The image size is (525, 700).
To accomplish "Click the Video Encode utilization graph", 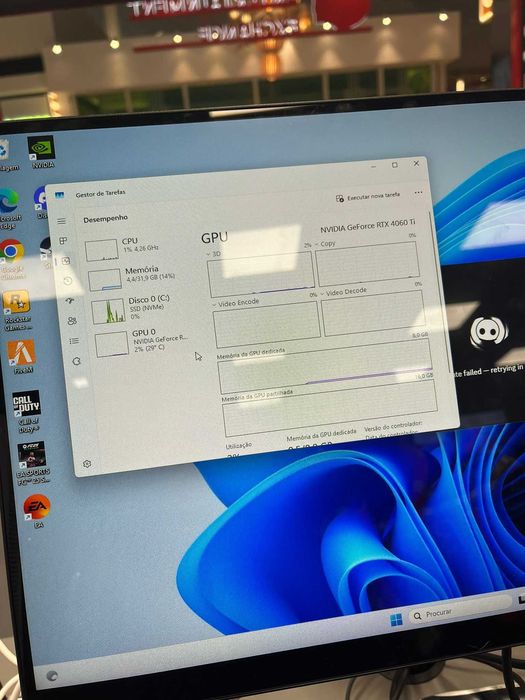I will tap(267, 324).
